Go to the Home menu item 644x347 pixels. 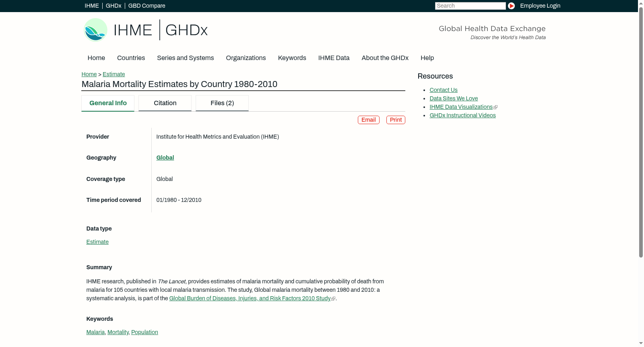click(x=96, y=58)
